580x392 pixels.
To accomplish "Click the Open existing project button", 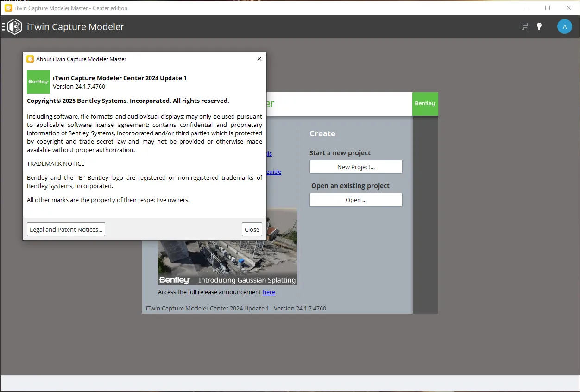I will (356, 200).
